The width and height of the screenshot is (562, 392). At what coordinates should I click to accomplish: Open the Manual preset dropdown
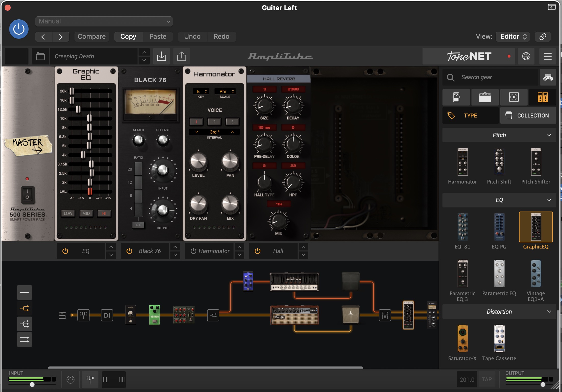[104, 21]
